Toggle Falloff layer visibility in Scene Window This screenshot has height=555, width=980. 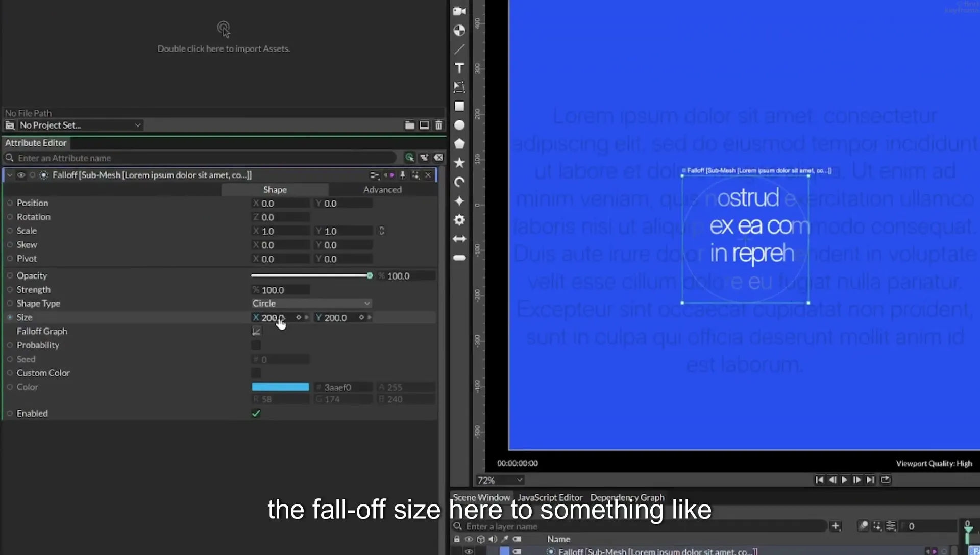point(469,551)
